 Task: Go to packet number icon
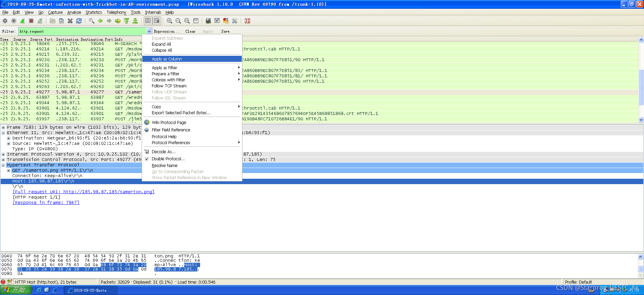tap(118, 21)
